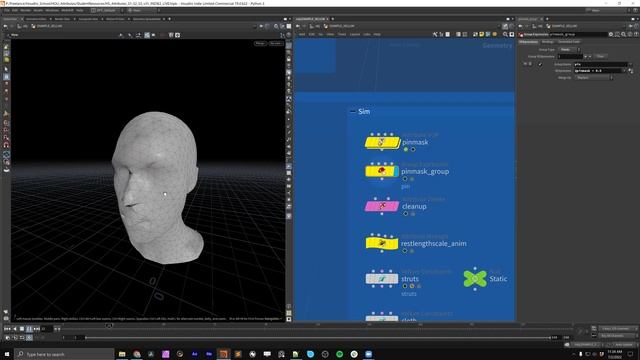The width and height of the screenshot is (640, 360).
Task: Click Key All Channels button
Action: tap(615, 336)
